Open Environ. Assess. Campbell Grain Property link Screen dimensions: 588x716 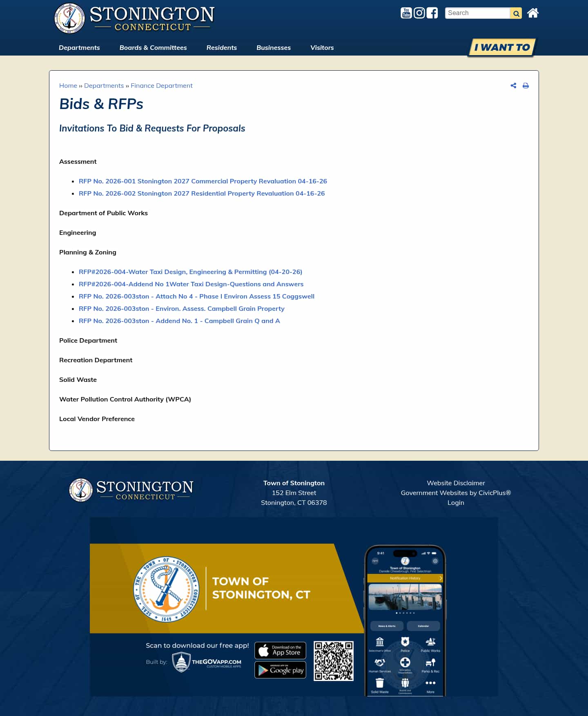(x=181, y=308)
